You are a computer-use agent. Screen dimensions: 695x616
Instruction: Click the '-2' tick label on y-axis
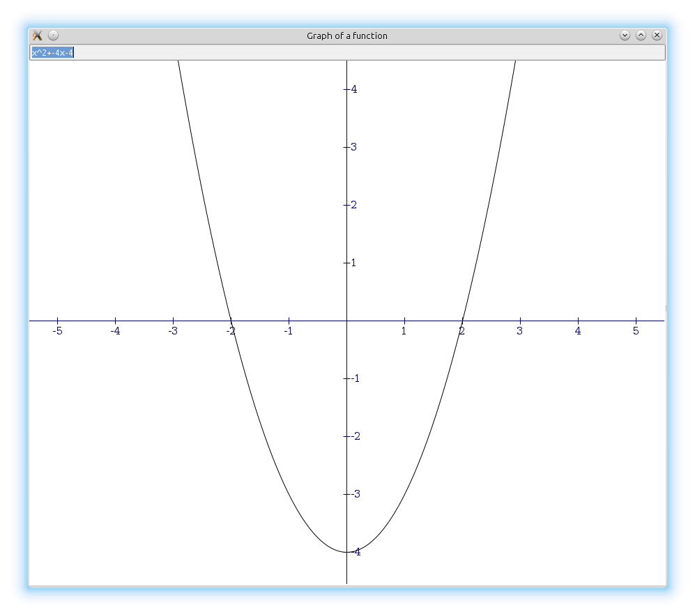coord(354,436)
